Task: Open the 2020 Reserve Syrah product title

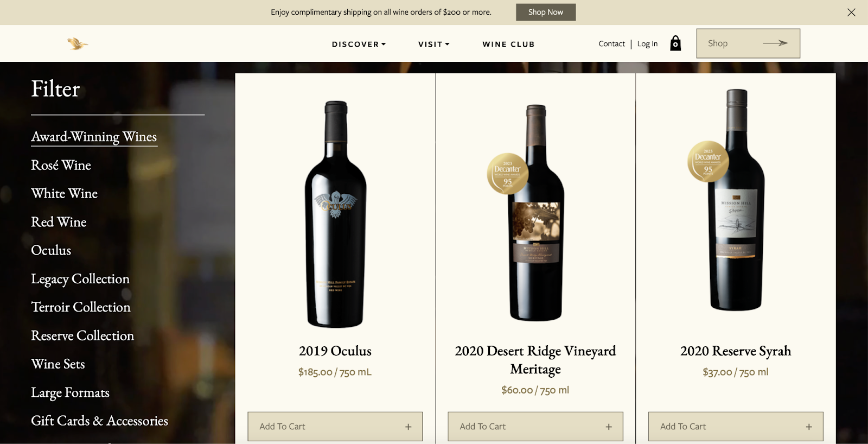Action: pos(736,351)
